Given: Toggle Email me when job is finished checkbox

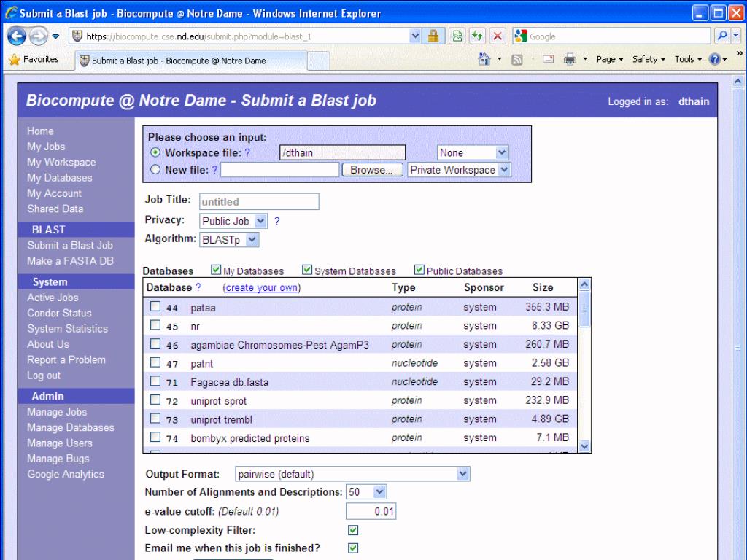Looking at the screenshot, I should 353,548.
